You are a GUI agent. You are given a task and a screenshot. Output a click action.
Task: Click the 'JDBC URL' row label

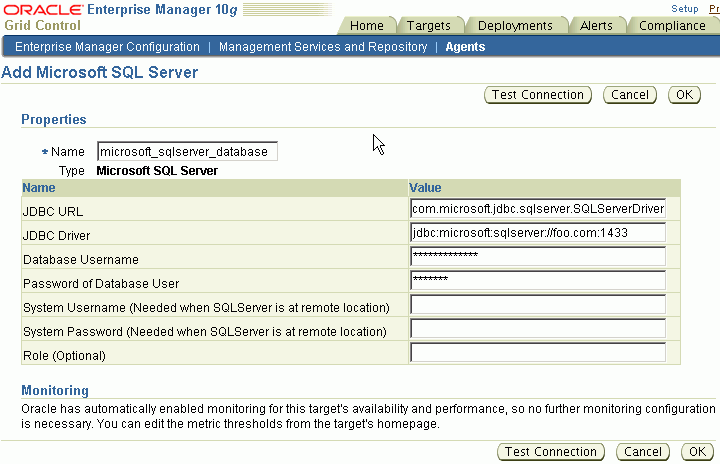(53, 212)
